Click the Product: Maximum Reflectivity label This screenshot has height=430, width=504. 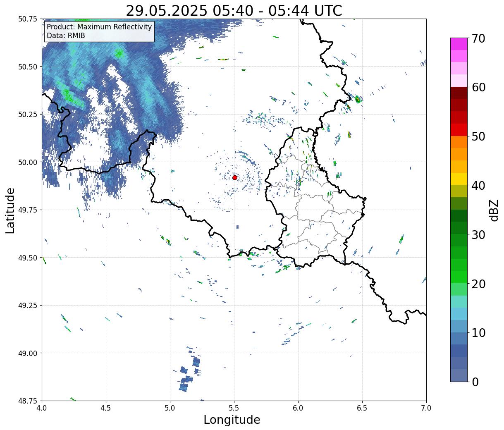pos(99,27)
